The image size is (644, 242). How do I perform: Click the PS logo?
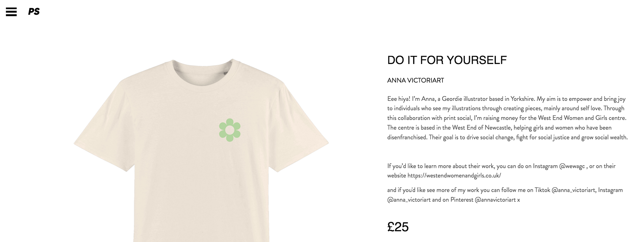click(x=34, y=12)
